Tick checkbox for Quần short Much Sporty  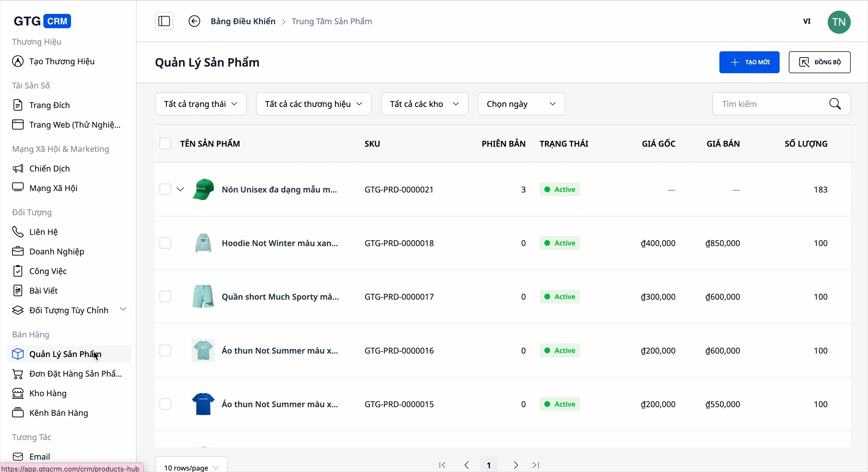[x=165, y=297]
